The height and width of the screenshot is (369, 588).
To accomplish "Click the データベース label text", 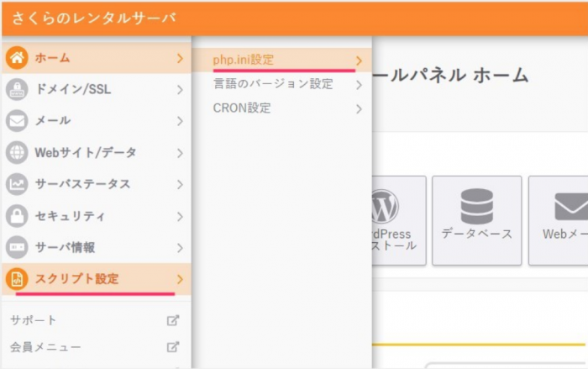I will pyautogui.click(x=476, y=234).
